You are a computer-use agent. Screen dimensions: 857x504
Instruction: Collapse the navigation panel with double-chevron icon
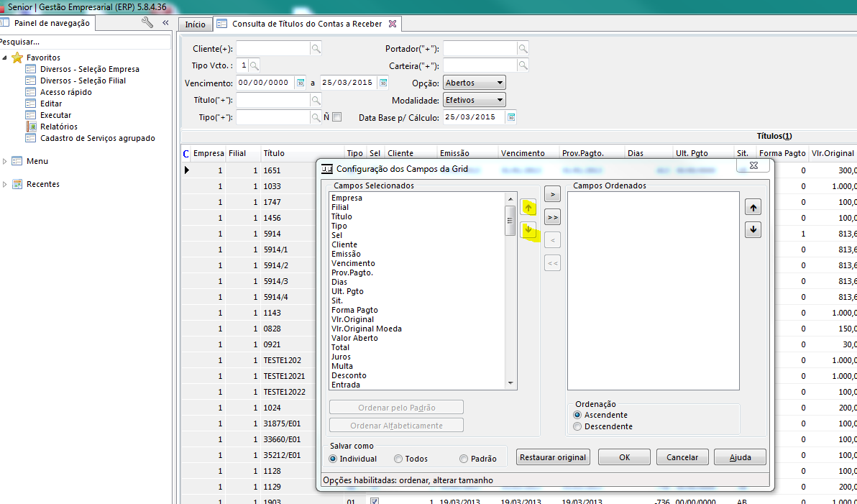165,23
